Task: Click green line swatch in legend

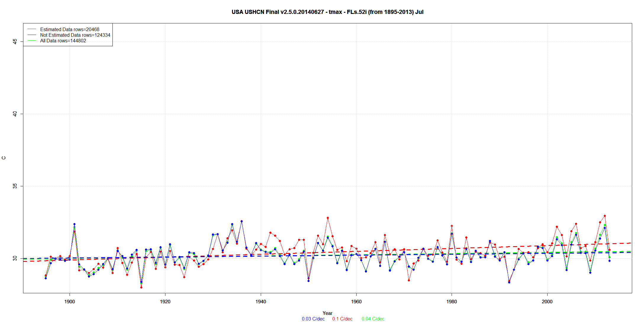Action: 32,41
